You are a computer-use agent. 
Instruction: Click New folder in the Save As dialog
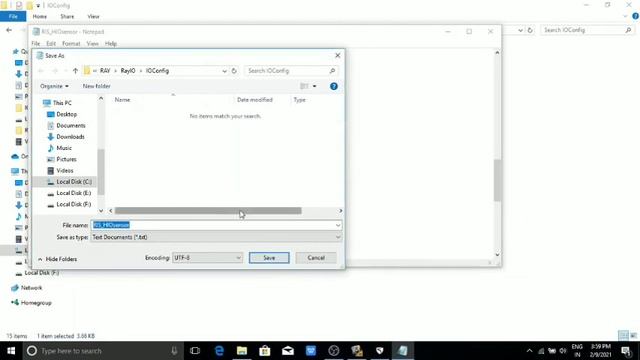click(x=96, y=86)
